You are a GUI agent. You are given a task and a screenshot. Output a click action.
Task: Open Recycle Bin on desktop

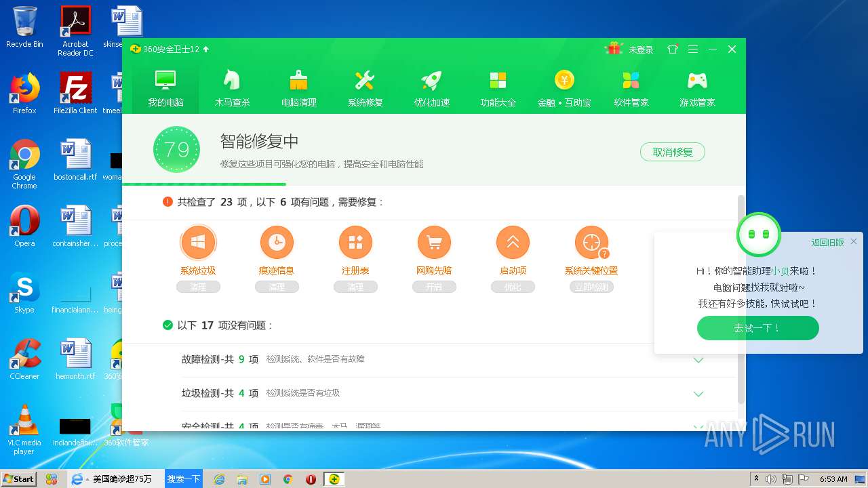point(24,27)
